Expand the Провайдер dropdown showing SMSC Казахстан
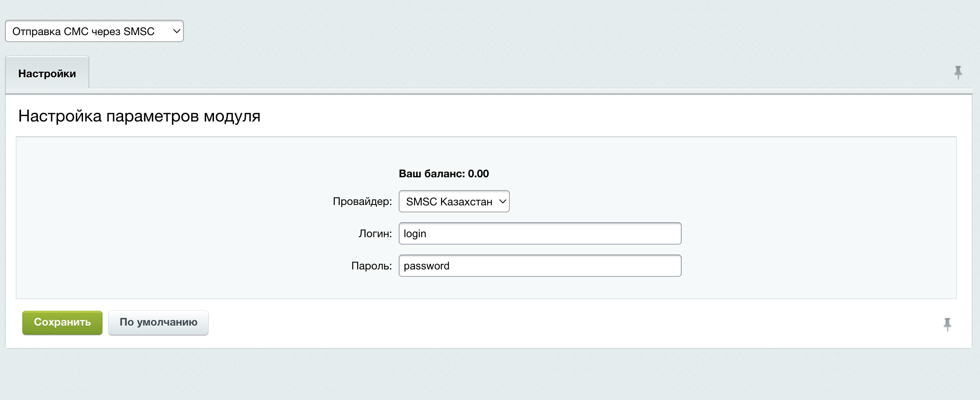This screenshot has width=980, height=400. click(453, 202)
